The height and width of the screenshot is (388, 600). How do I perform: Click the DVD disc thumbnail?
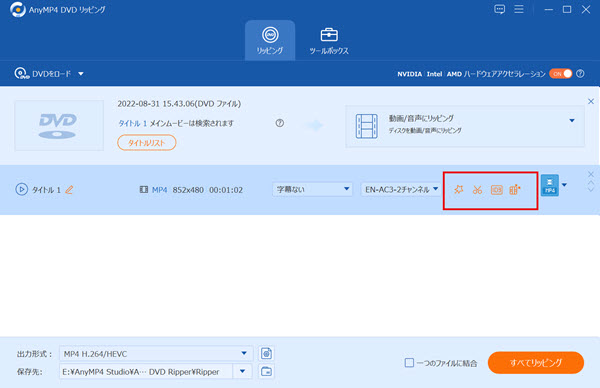(x=59, y=126)
